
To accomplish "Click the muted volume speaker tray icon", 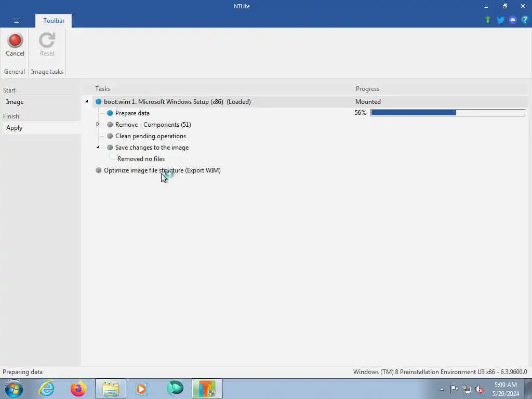I will tap(480, 390).
